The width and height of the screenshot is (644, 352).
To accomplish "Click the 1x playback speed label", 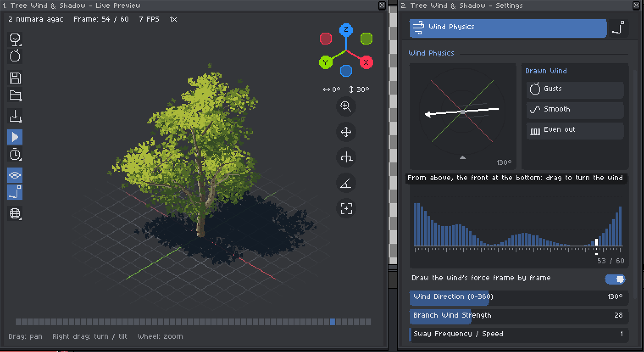I will pos(173,20).
